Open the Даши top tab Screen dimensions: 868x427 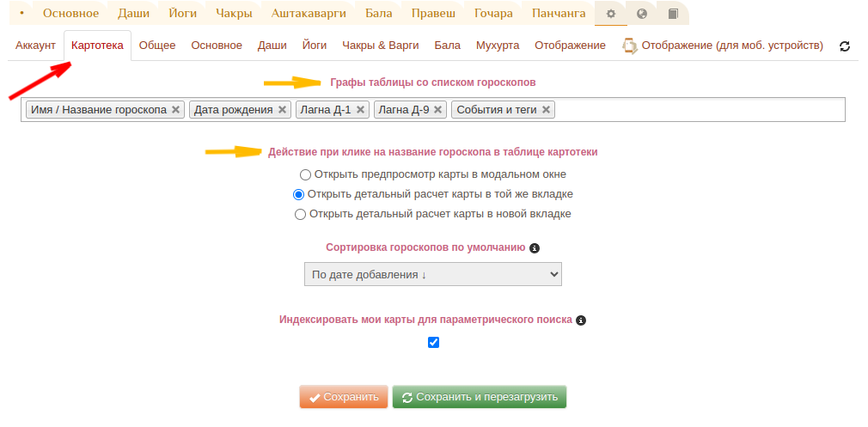133,13
